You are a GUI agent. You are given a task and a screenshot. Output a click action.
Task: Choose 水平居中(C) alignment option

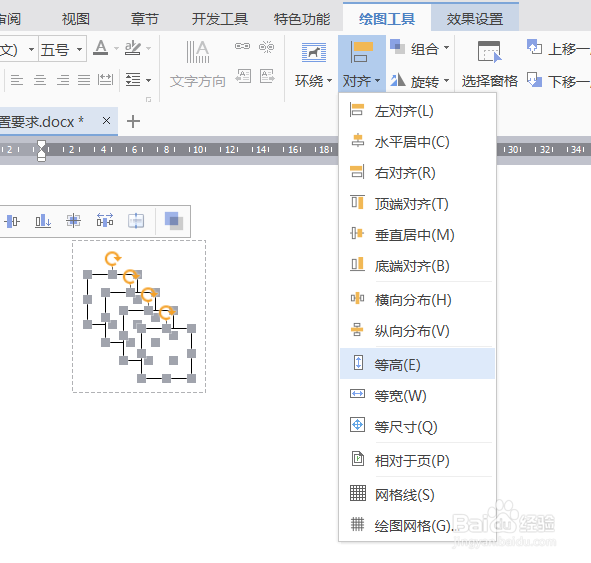pos(417,142)
